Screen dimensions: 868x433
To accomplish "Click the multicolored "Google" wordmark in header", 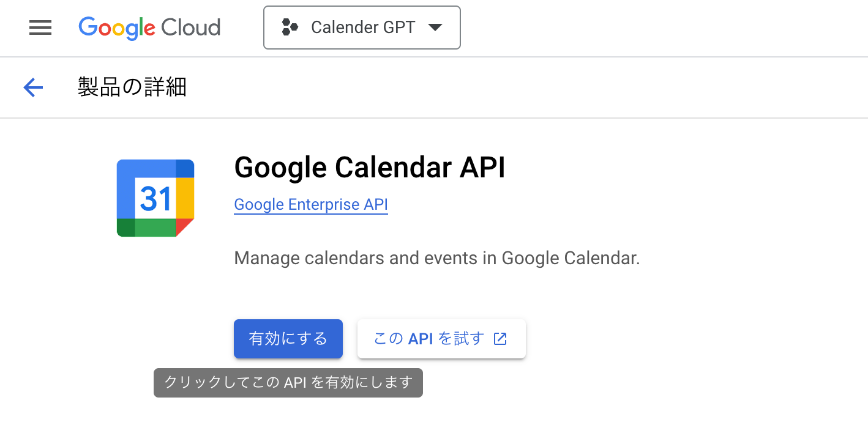I will point(117,28).
